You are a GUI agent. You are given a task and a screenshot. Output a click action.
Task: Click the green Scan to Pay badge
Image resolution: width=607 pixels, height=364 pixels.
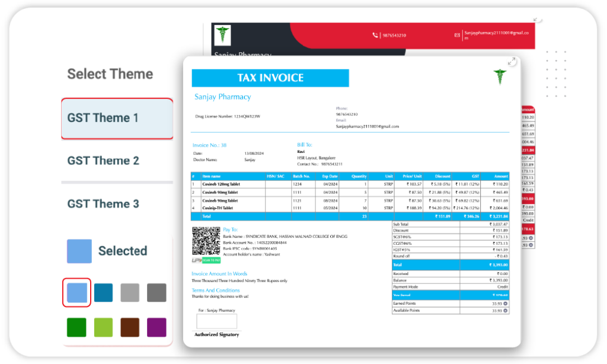click(211, 260)
